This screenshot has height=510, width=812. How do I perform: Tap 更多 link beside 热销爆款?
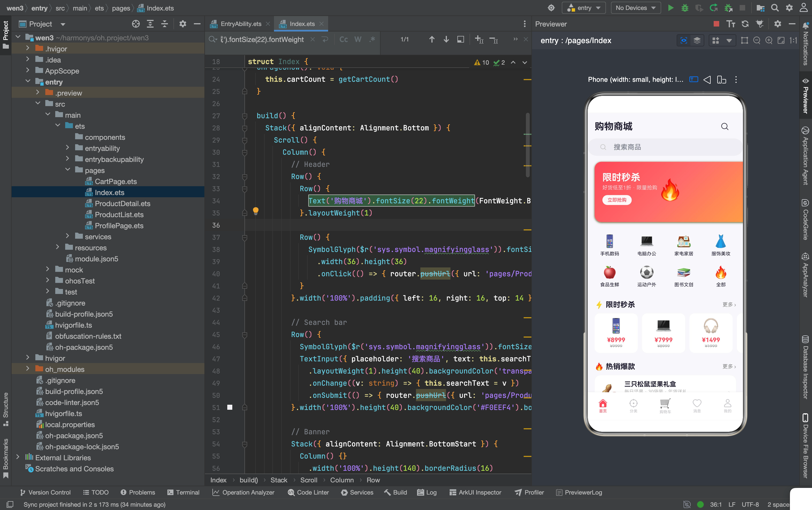729,366
